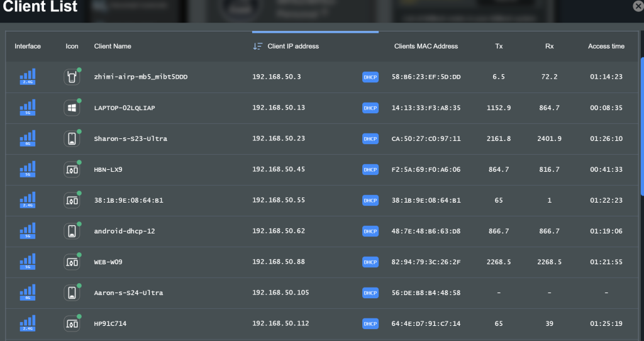Click the DHCP badge for 192.168.50.13
644x341 pixels.
(x=370, y=108)
